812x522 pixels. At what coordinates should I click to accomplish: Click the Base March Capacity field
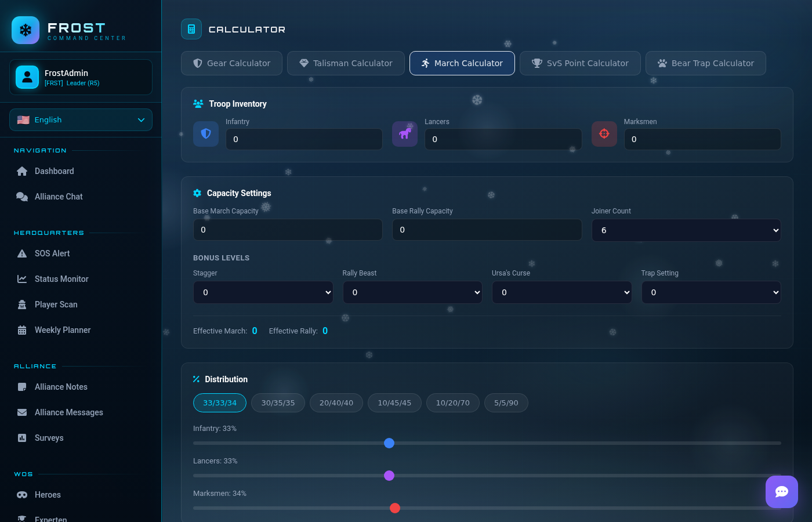coord(288,230)
